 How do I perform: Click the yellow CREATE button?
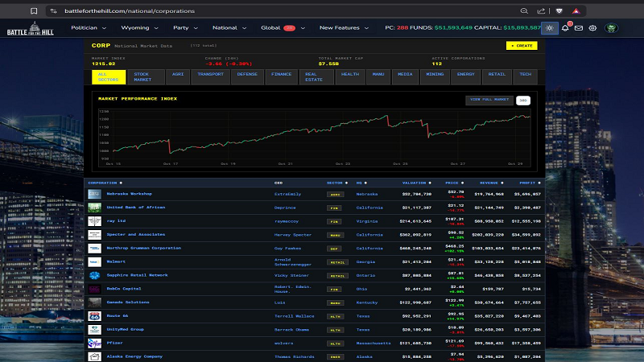click(x=522, y=46)
